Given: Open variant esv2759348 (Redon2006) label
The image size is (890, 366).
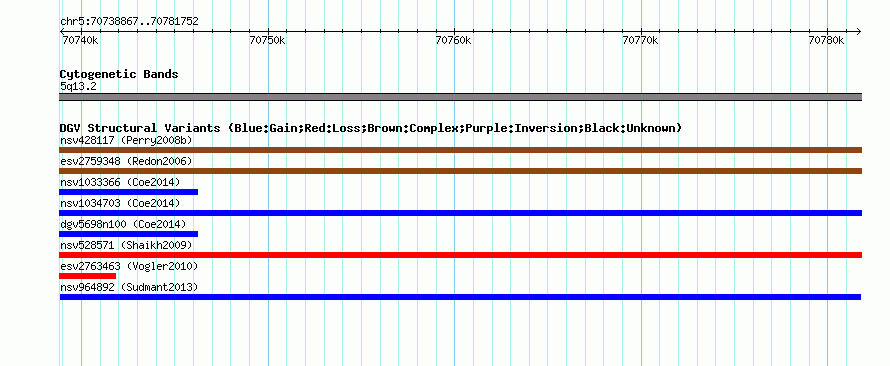Looking at the screenshot, I should [x=126, y=161].
